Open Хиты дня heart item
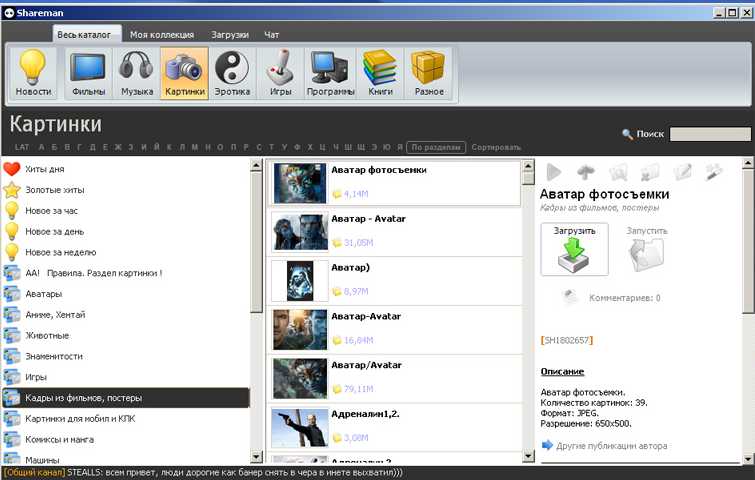 click(x=126, y=169)
